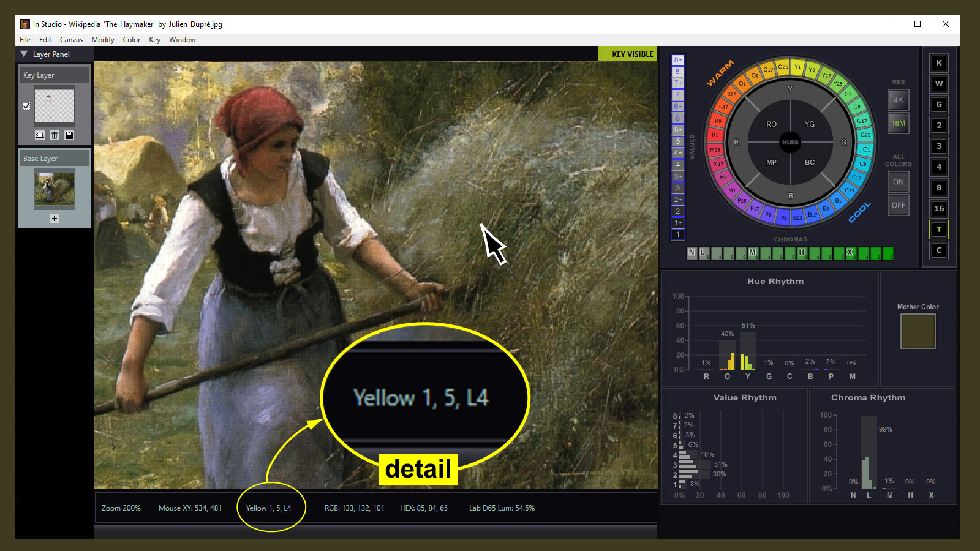The width and height of the screenshot is (980, 551).
Task: Click the K button in the side column
Action: click(x=939, y=63)
